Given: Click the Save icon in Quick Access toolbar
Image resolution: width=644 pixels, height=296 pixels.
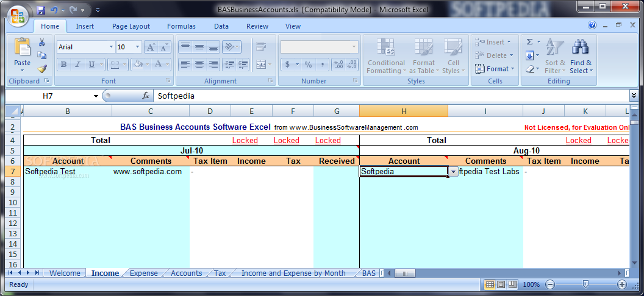Looking at the screenshot, I should pos(41,9).
